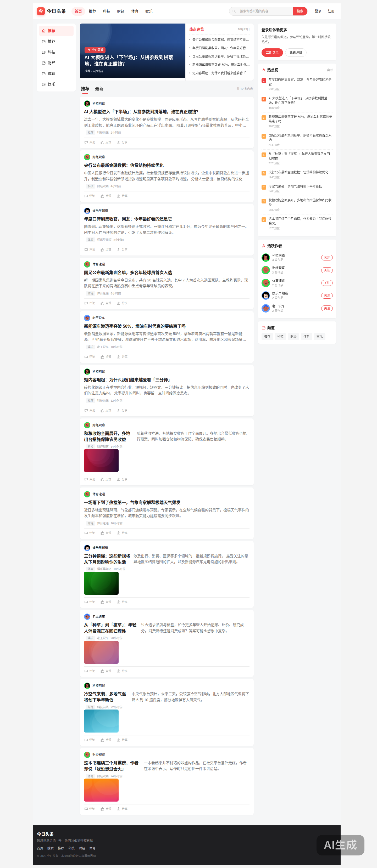Image resolution: width=377 pixels, height=868 pixels.
Task: Click 登录 link in header
Action: coord(318,11)
